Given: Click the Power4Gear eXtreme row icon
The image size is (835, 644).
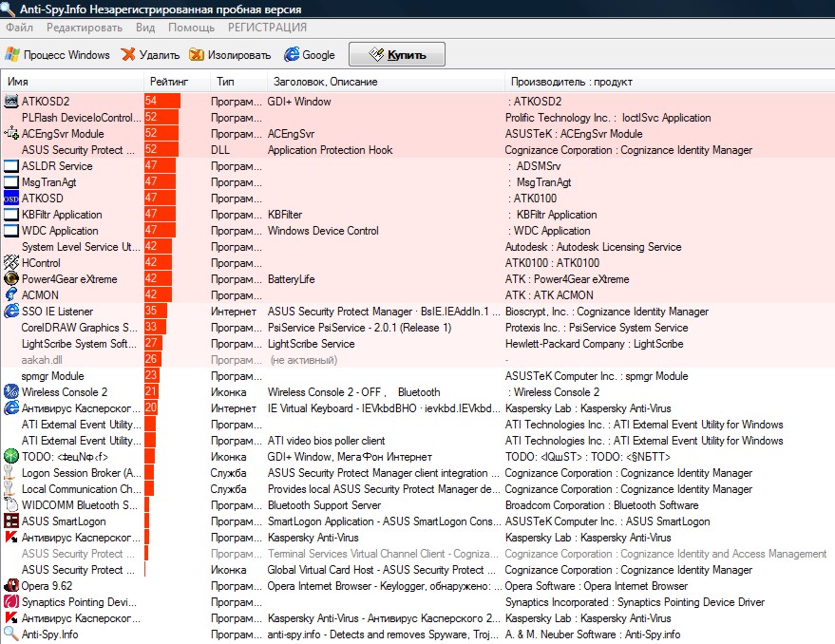Looking at the screenshot, I should tap(11, 279).
